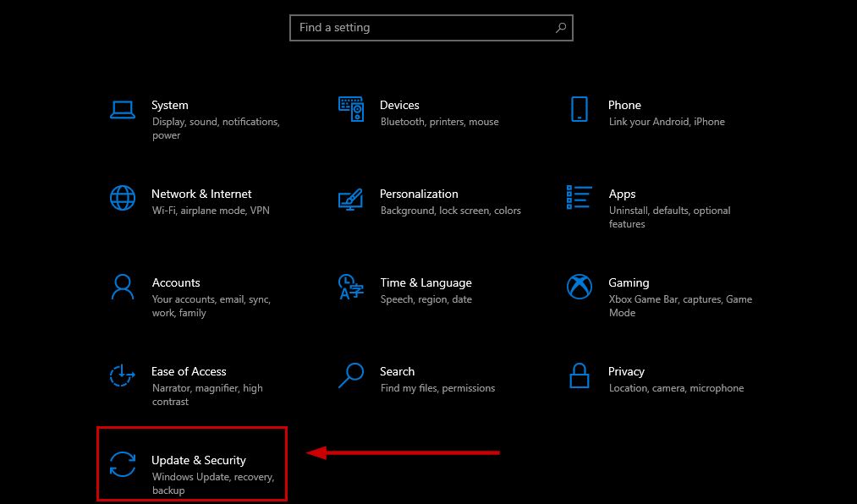
Task: Click the Devices keyboard and speaker icon
Action: [x=351, y=109]
